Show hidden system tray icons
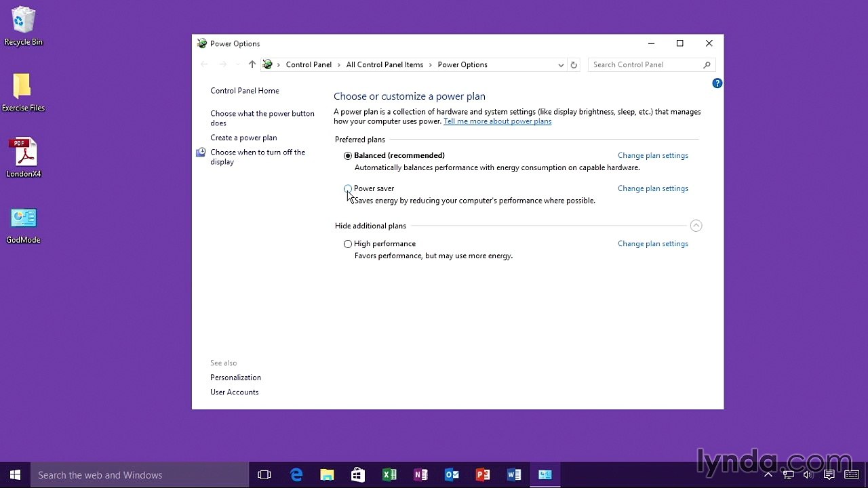Screen dimensions: 868x488 coord(768,475)
